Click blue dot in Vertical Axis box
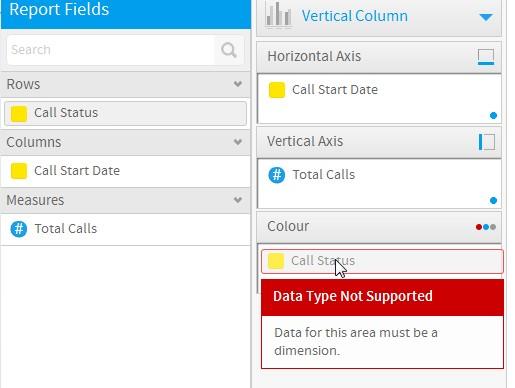This screenshot has width=515, height=388. (x=493, y=200)
